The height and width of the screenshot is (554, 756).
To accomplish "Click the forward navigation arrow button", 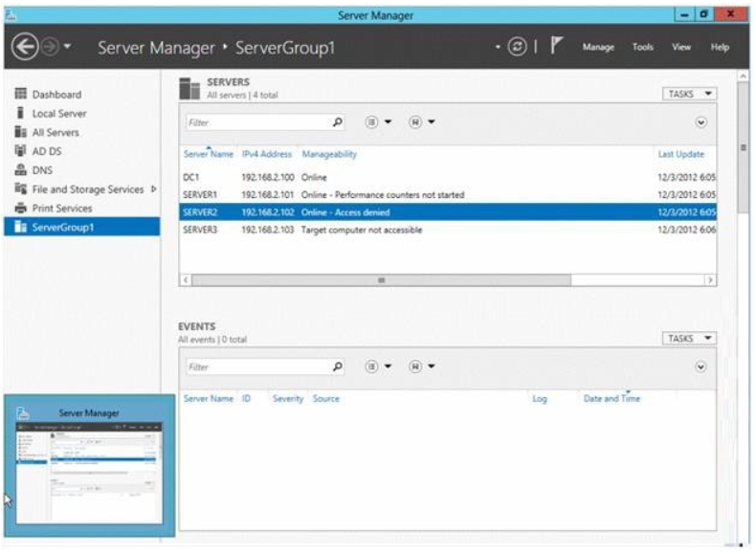I will (x=50, y=47).
